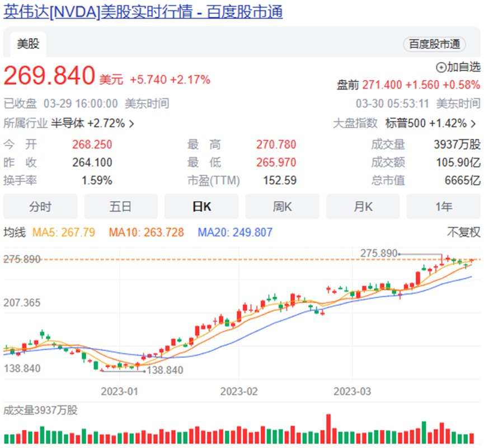Click the 03-30 05:53:11 pre-market timestamp
The height and width of the screenshot is (448, 484).
coord(392,104)
